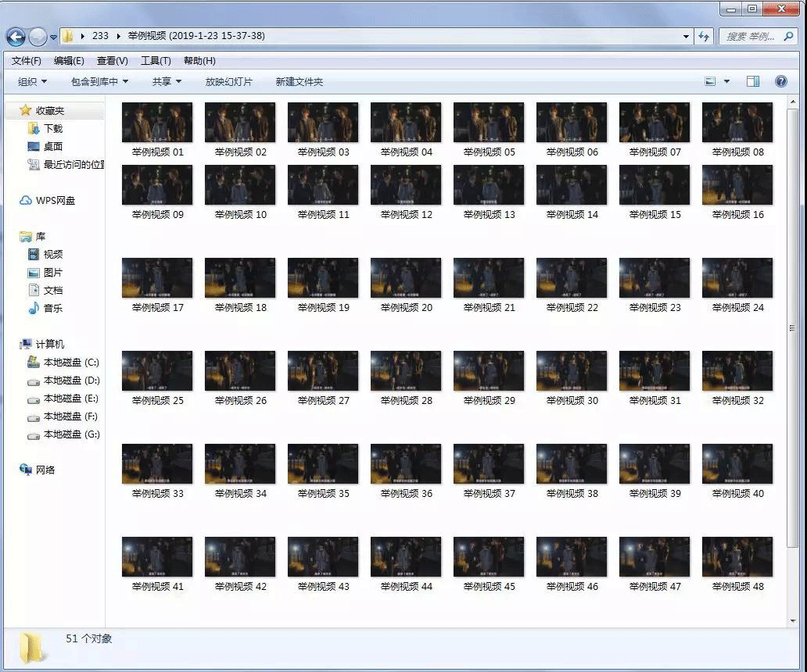The width and height of the screenshot is (807, 672).
Task: Expand the 共享 dropdown in toolbar
Action: pyautogui.click(x=167, y=81)
